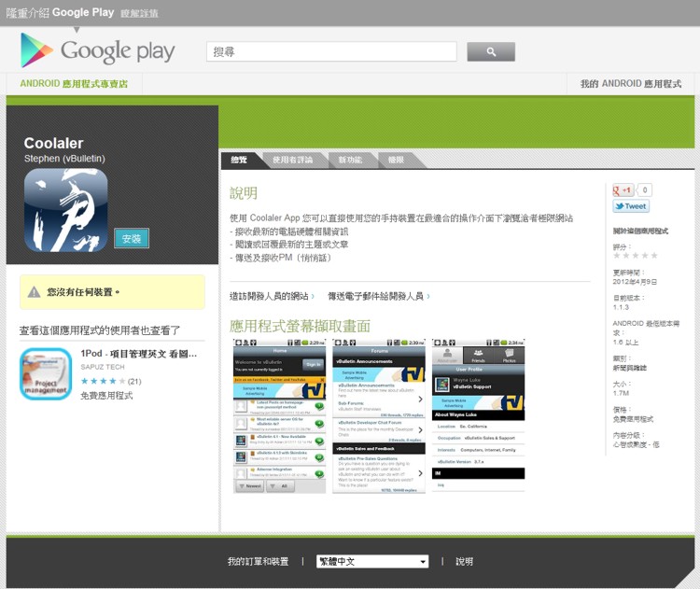
Task: Click the 說明 footer link
Action: coord(464,561)
